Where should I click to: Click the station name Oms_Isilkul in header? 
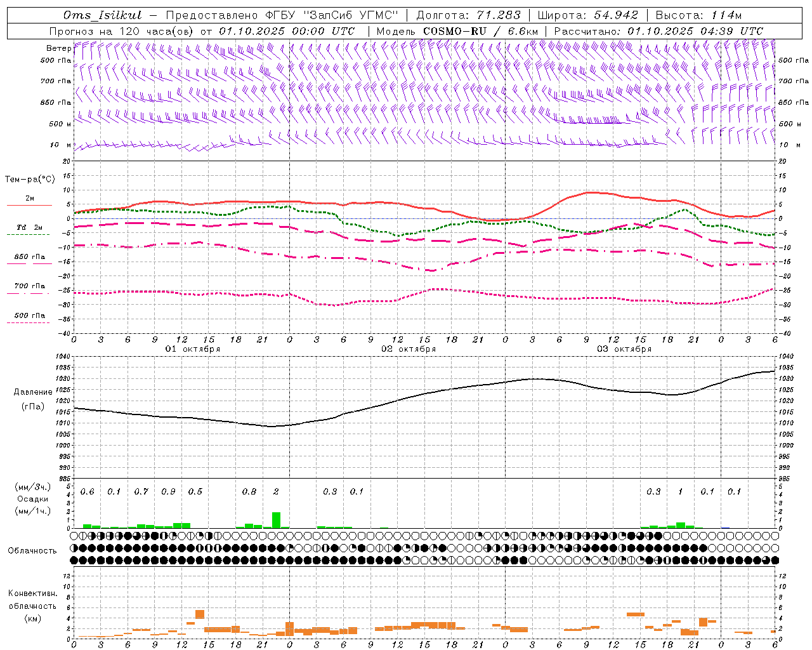(x=103, y=15)
